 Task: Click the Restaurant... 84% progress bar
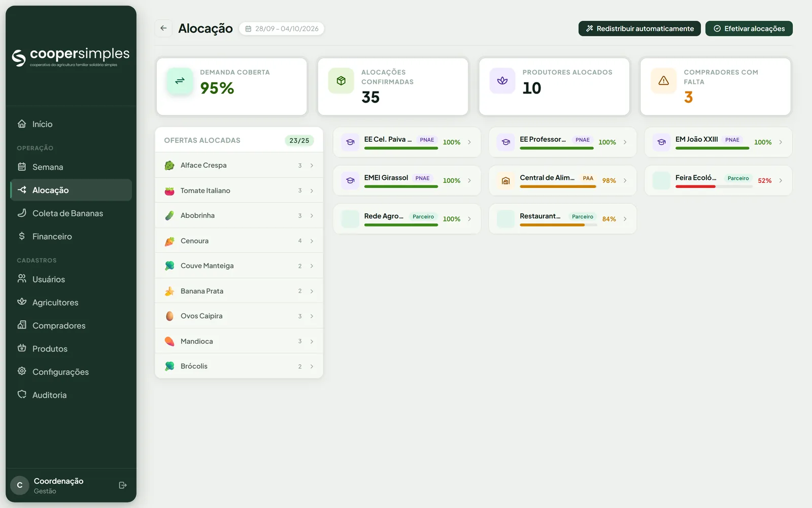(x=558, y=225)
